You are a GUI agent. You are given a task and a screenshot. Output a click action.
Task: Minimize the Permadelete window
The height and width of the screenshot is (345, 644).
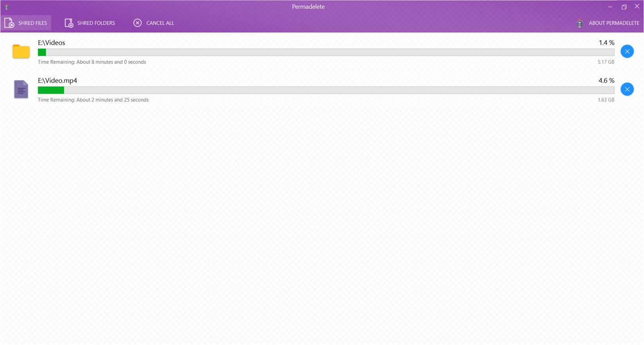[610, 7]
